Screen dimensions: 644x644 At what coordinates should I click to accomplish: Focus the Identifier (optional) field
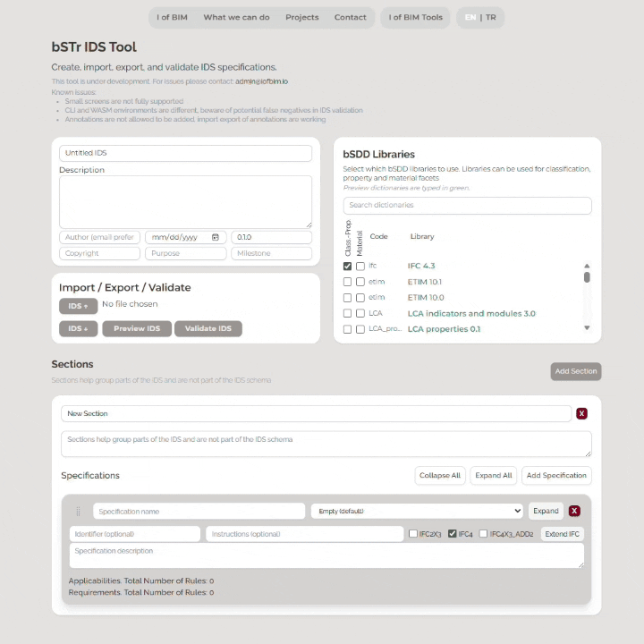[135, 534]
